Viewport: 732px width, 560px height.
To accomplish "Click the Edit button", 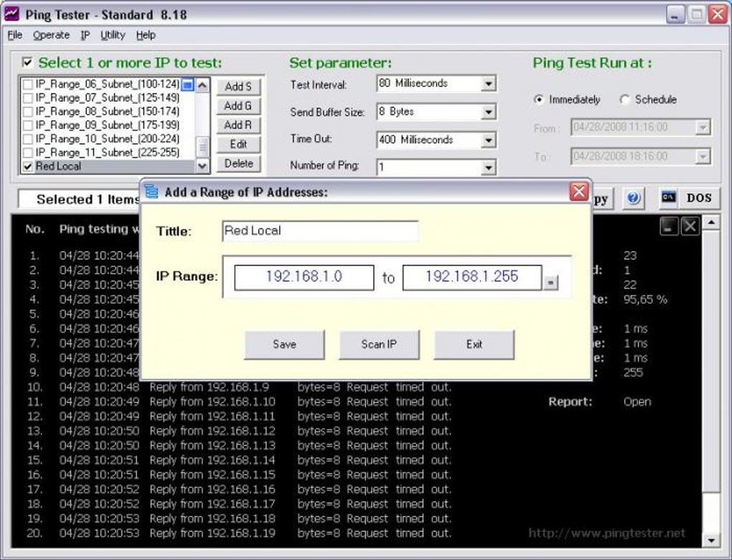I will click(238, 144).
